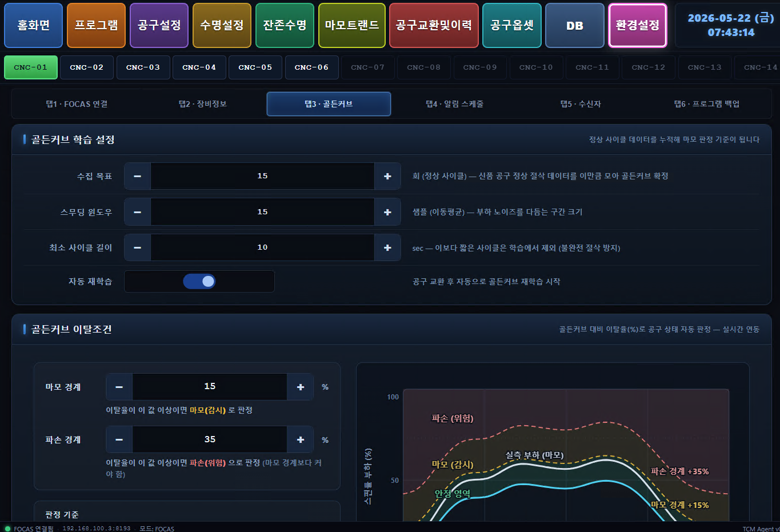
Task: Click the 모드: FOCAS status text
Action: click(x=157, y=529)
